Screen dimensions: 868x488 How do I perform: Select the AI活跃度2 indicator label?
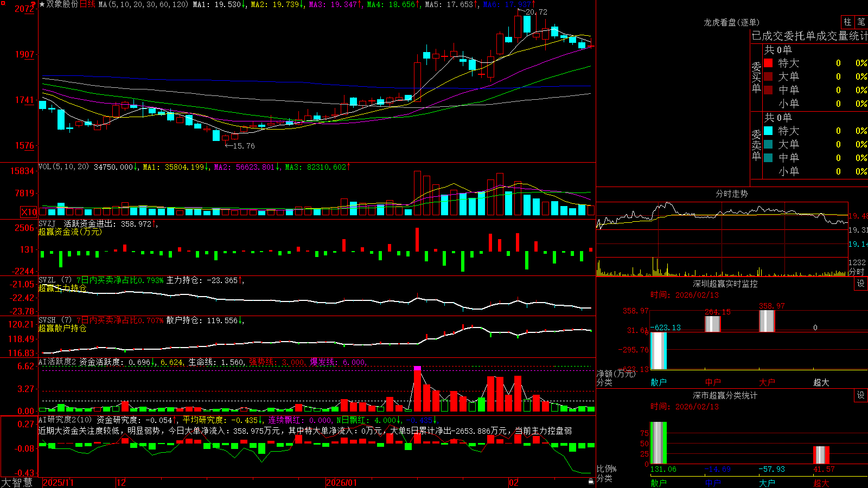(x=57, y=362)
